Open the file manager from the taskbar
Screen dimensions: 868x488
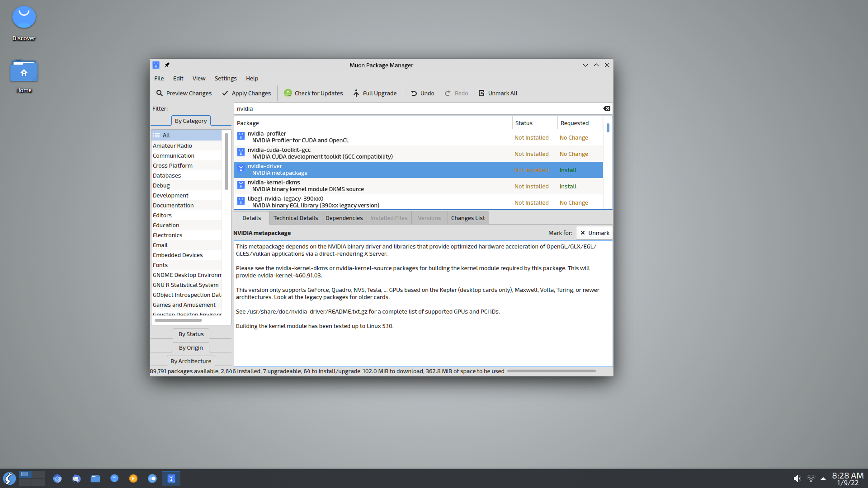click(95, 479)
